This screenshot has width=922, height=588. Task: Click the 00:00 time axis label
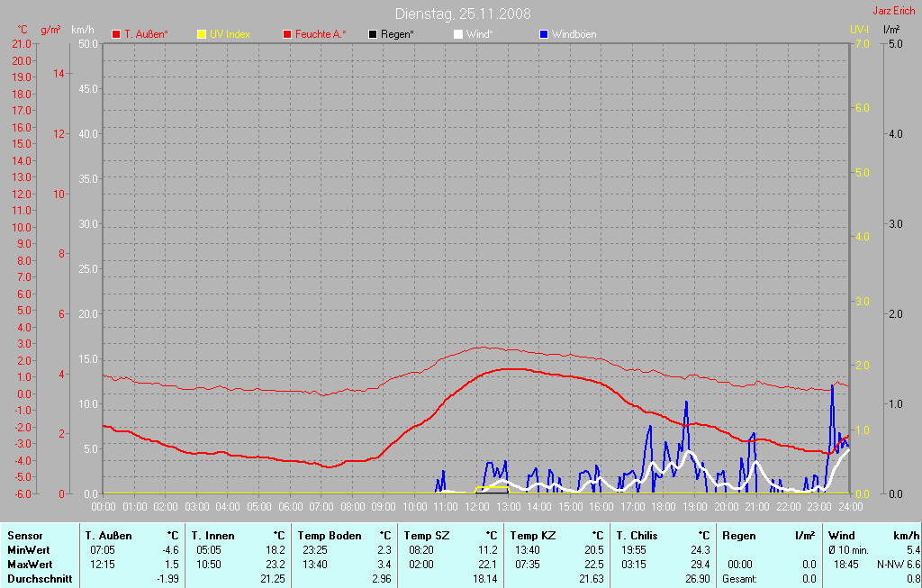click(x=104, y=506)
